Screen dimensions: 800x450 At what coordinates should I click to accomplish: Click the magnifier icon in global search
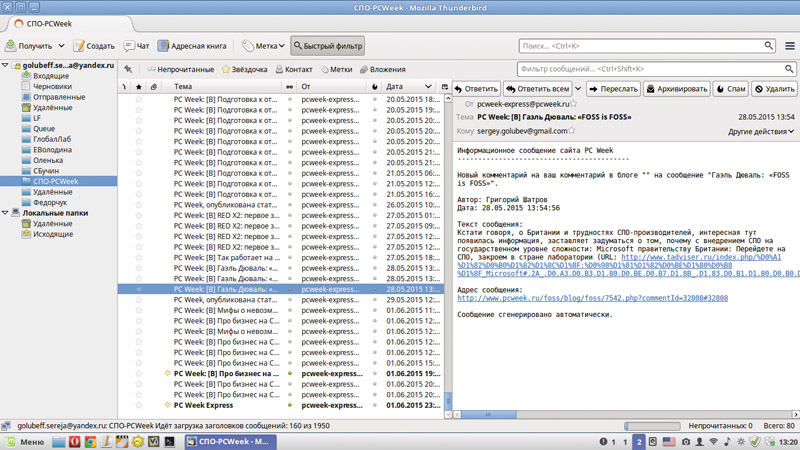tap(768, 45)
